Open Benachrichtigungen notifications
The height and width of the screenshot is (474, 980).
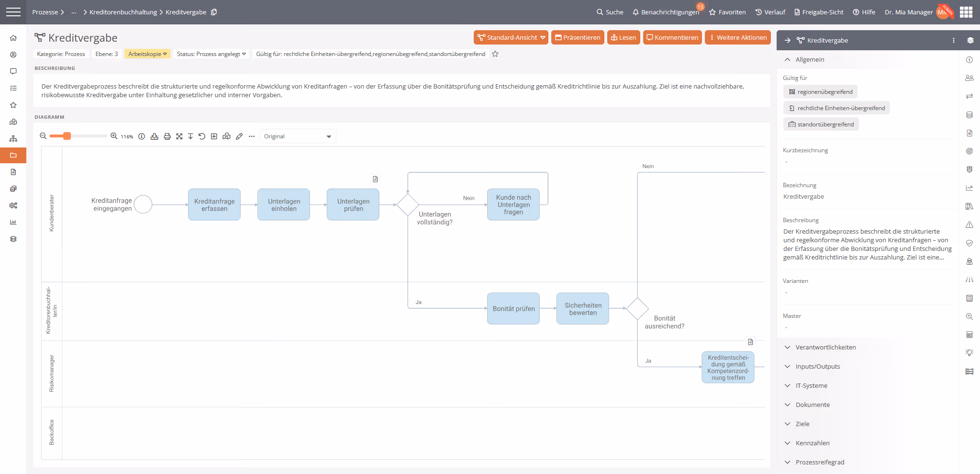tap(666, 12)
